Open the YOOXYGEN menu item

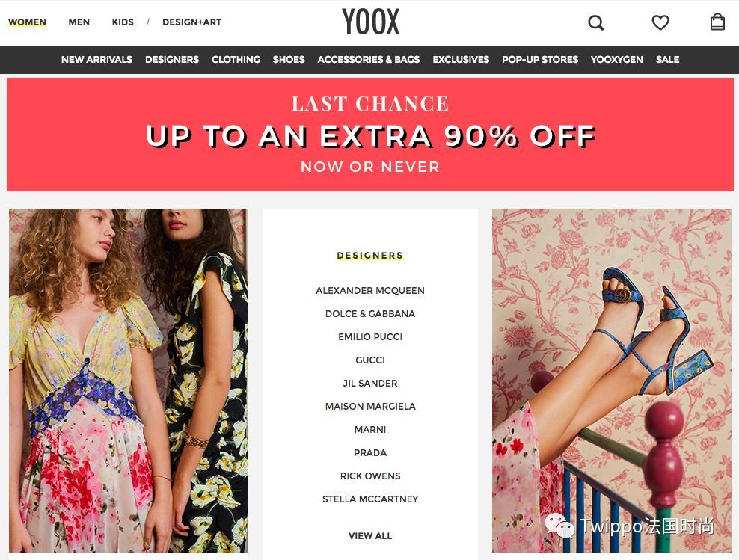pos(616,59)
